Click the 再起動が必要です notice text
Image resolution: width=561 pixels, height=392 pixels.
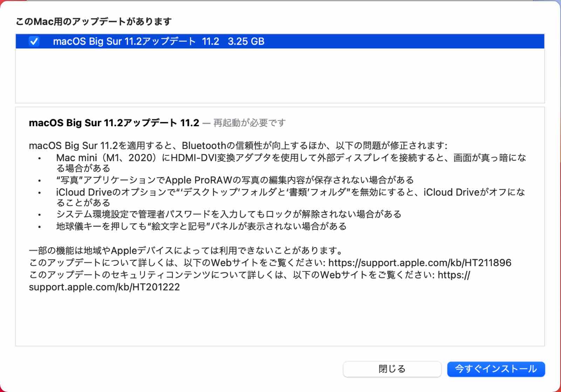250,123
